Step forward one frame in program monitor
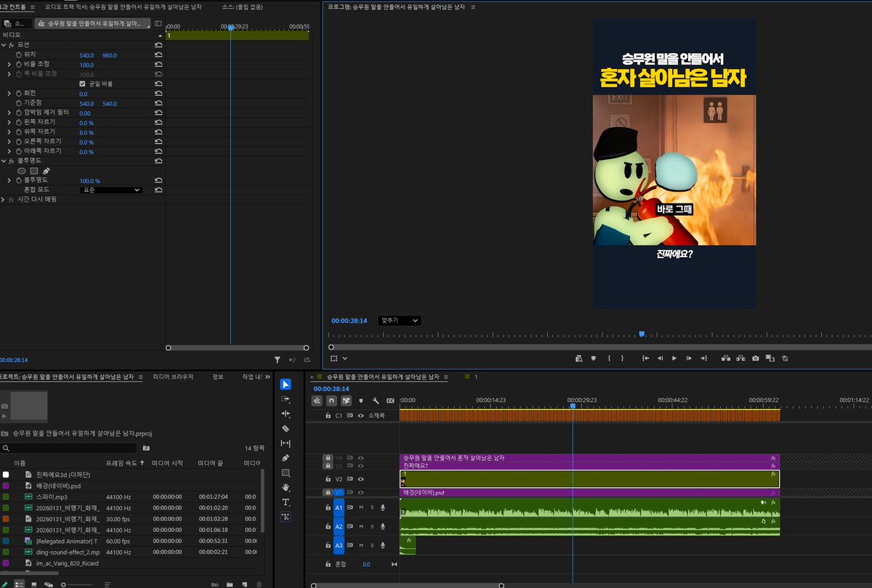The height and width of the screenshot is (588, 872). pos(689,358)
